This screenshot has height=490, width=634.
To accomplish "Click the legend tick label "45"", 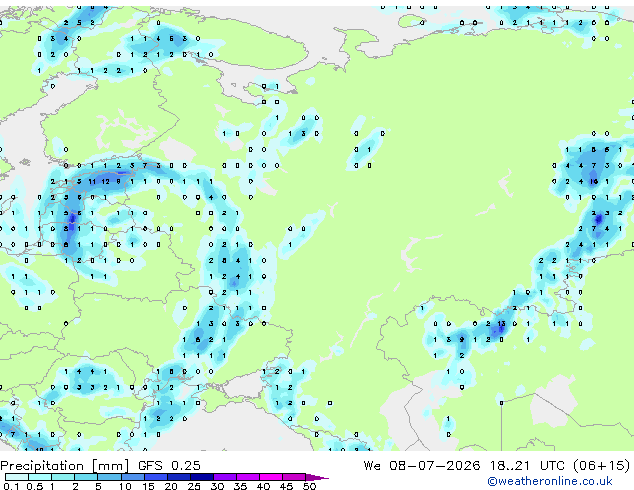I will pyautogui.click(x=286, y=486).
